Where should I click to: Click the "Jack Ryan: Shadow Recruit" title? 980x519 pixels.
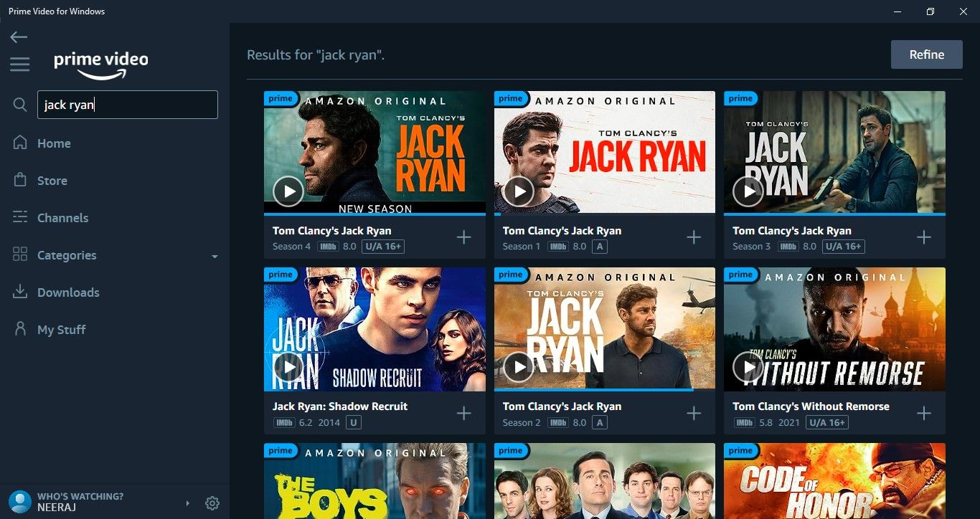click(x=340, y=406)
